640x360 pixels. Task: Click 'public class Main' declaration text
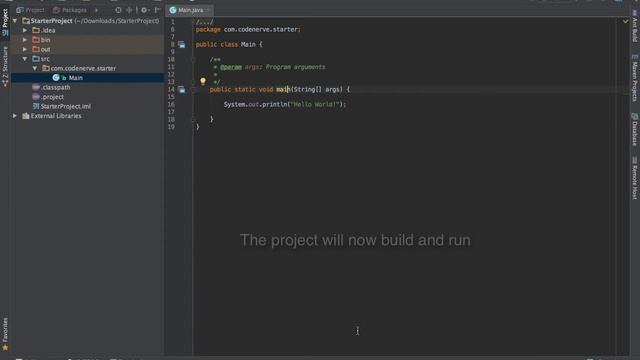(x=225, y=44)
